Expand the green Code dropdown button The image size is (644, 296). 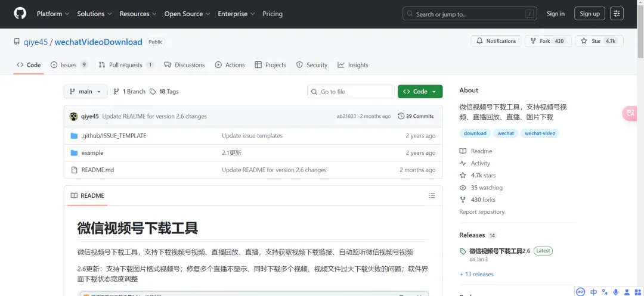(x=420, y=92)
